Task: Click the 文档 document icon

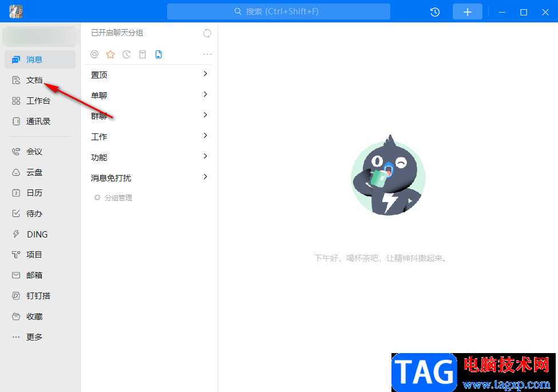Action: 16,80
